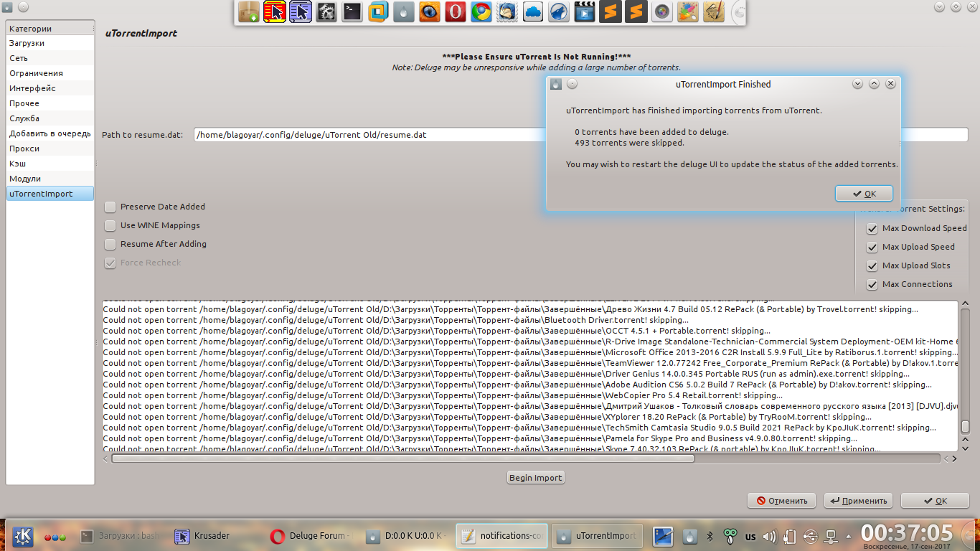Image resolution: width=980 pixels, height=551 pixels.
Task: Switch to Deluge Forum Opera taskbar entry
Action: pos(310,536)
